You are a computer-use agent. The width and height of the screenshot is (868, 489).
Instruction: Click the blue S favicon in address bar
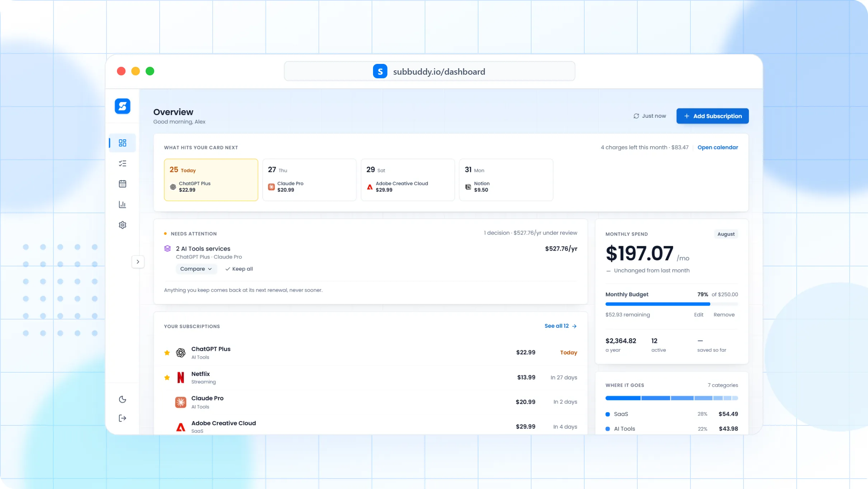coord(380,71)
